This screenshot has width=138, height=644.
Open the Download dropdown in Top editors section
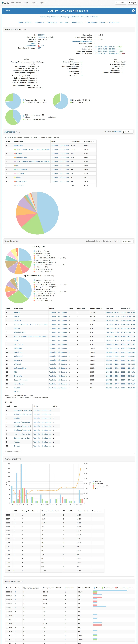127,241
